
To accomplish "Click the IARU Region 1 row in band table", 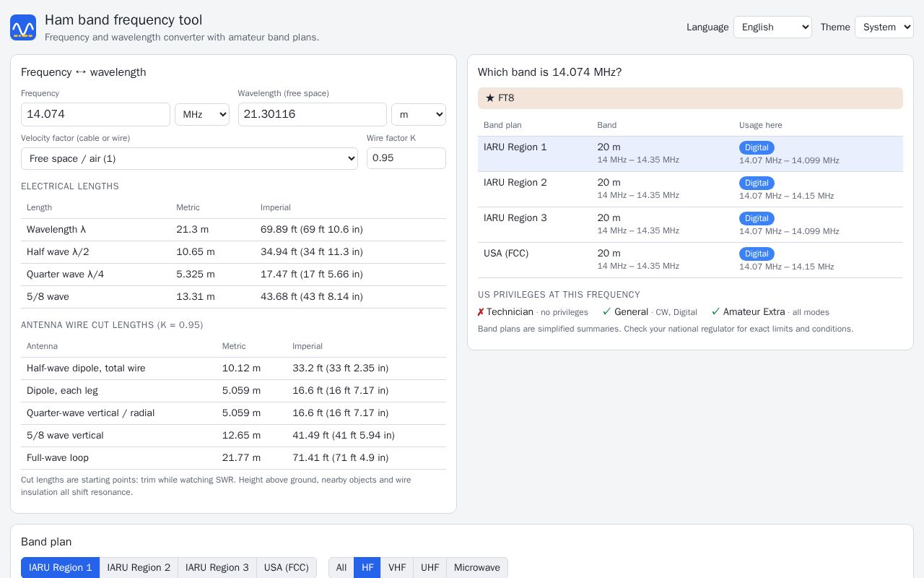I will 690,154.
